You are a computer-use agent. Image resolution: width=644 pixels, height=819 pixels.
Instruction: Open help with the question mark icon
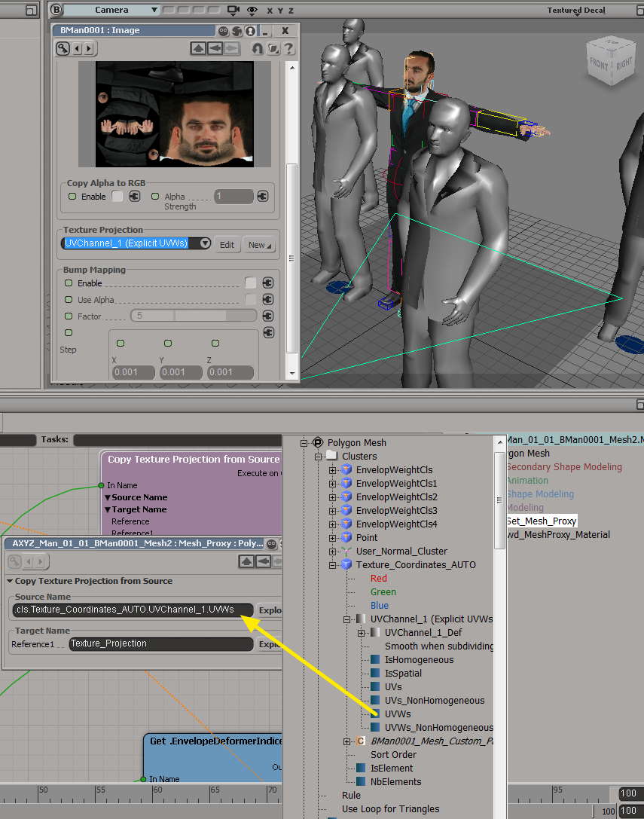pos(288,48)
